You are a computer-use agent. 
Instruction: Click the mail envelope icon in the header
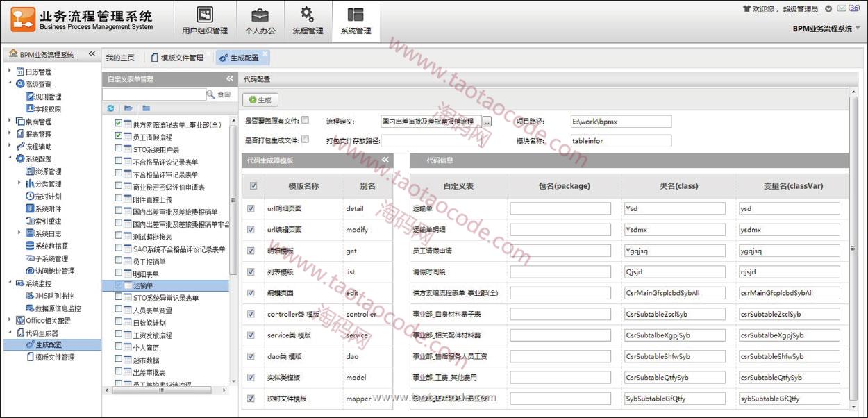842,8
